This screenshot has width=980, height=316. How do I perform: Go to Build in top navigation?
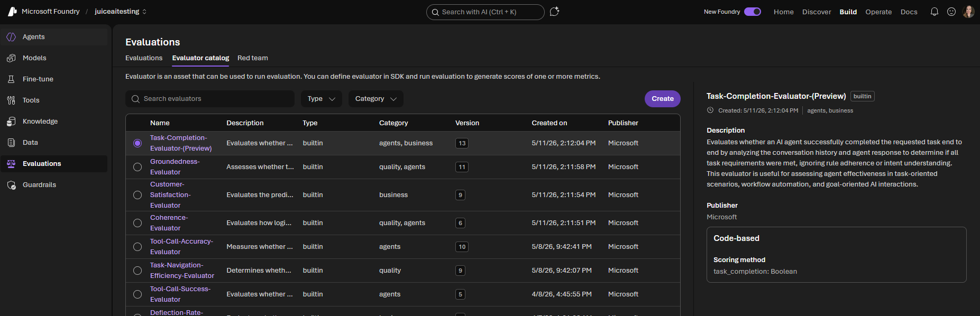coord(848,12)
